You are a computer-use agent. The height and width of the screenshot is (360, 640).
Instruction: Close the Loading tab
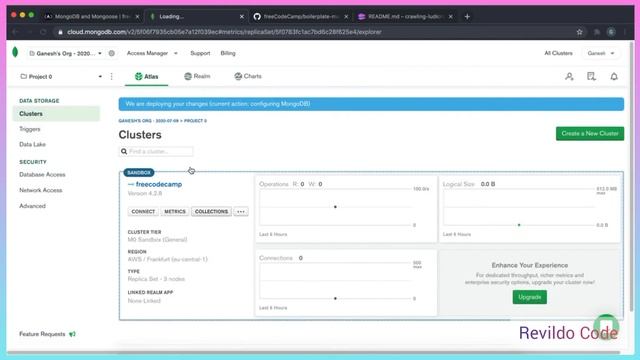point(242,16)
